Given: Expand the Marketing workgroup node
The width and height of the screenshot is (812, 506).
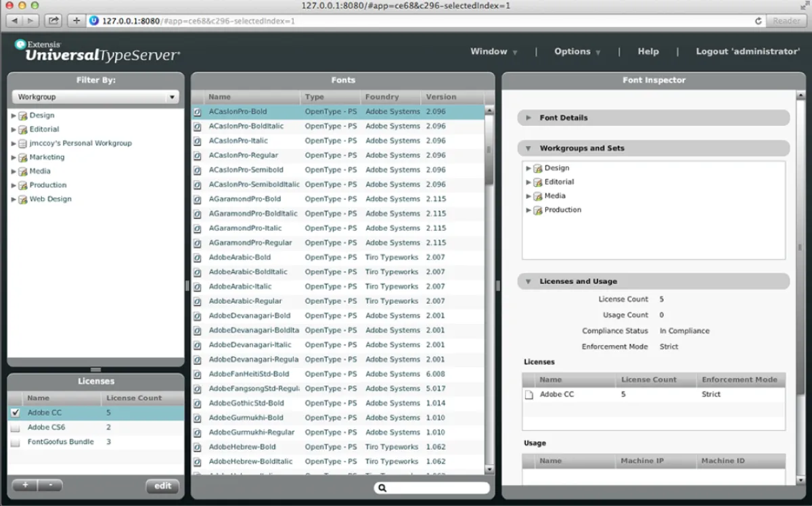Looking at the screenshot, I should tap(14, 158).
